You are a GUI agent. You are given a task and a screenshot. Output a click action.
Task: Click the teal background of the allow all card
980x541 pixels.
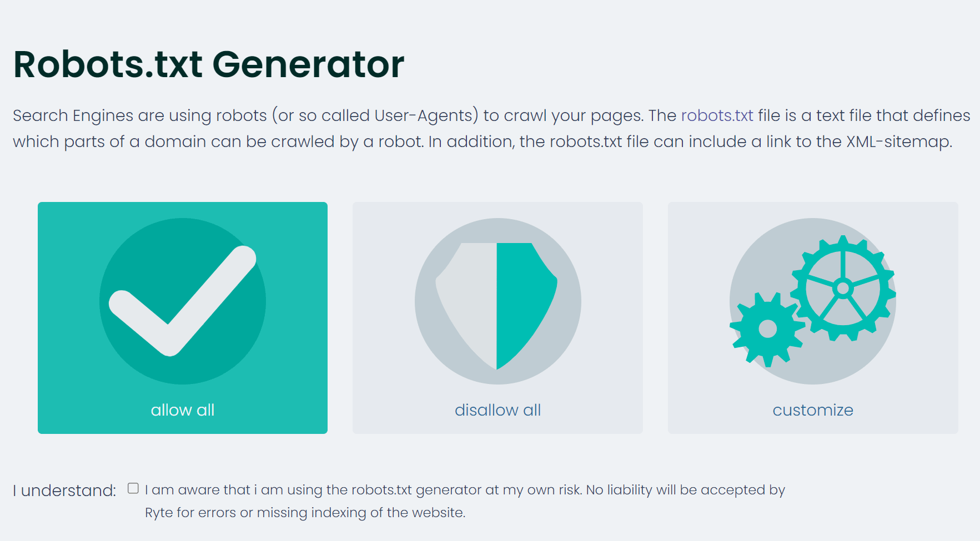pyautogui.click(x=61, y=233)
